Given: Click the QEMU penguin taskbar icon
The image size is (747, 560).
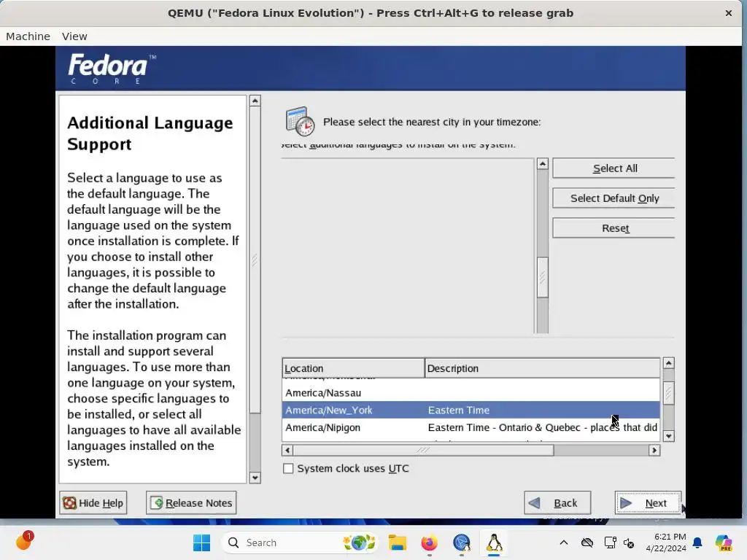Looking at the screenshot, I should 494,542.
